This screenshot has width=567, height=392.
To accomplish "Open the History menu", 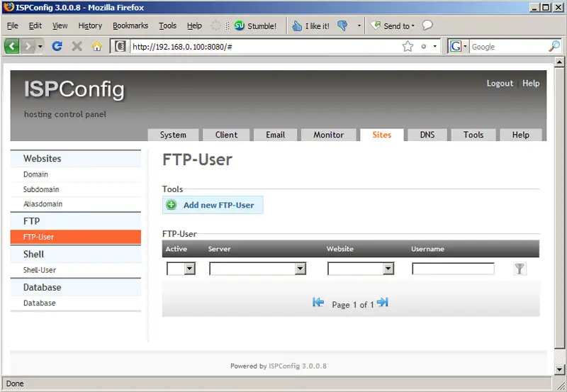I will (x=90, y=26).
